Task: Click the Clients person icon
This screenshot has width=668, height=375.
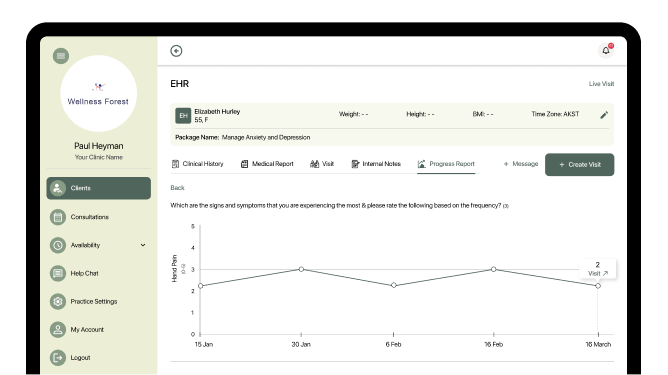Action: tap(58, 188)
